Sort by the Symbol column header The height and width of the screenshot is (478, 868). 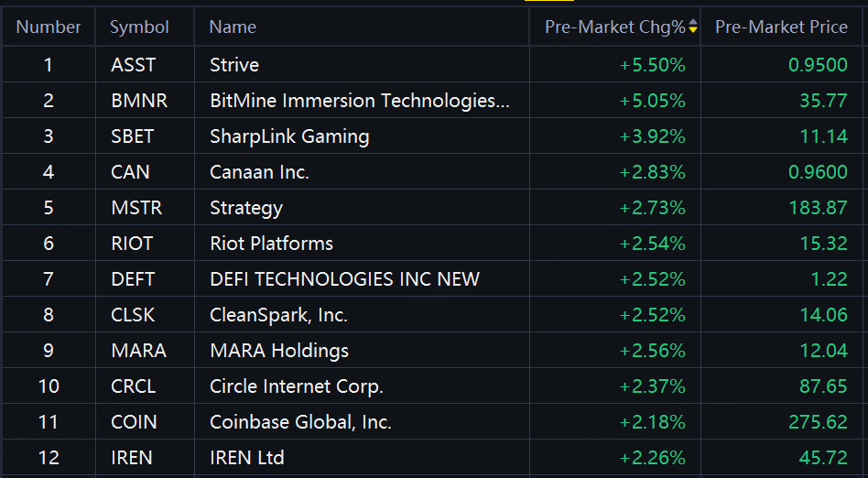[139, 27]
